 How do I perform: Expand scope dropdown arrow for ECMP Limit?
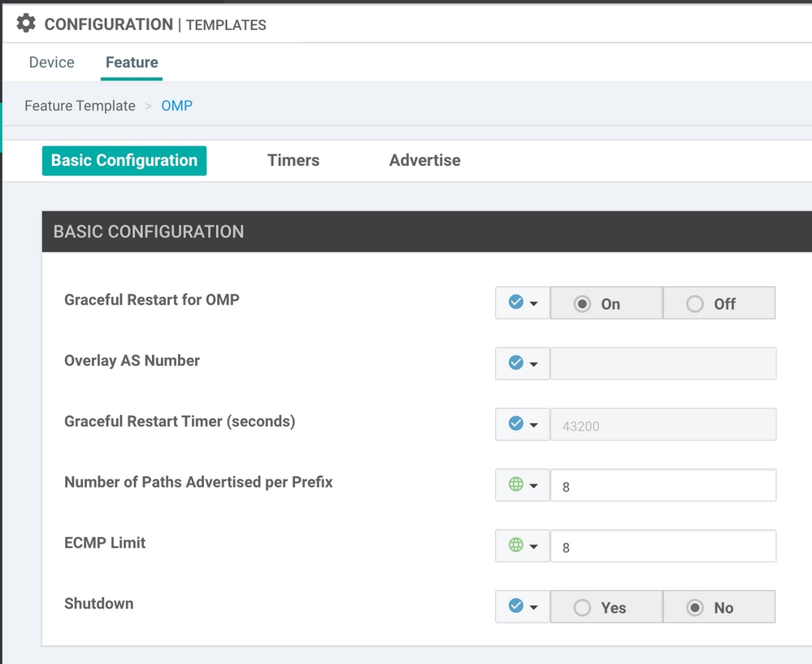(x=534, y=546)
